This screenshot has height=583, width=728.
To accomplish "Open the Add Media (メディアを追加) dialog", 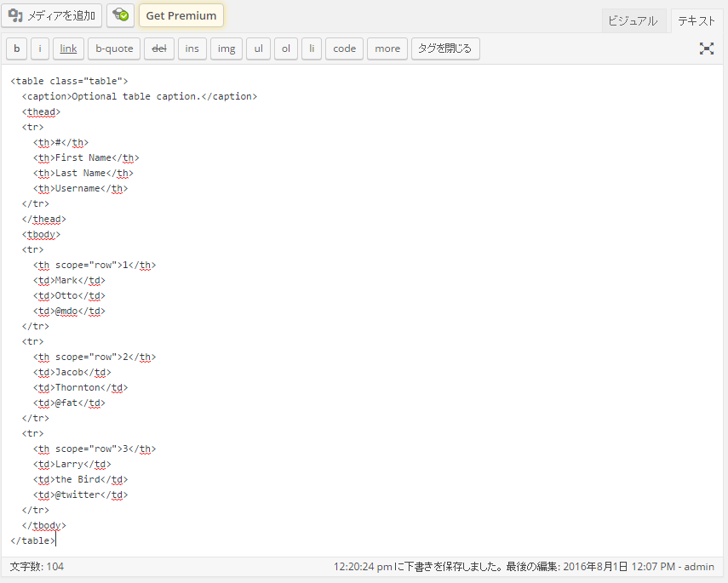I will tap(52, 15).
